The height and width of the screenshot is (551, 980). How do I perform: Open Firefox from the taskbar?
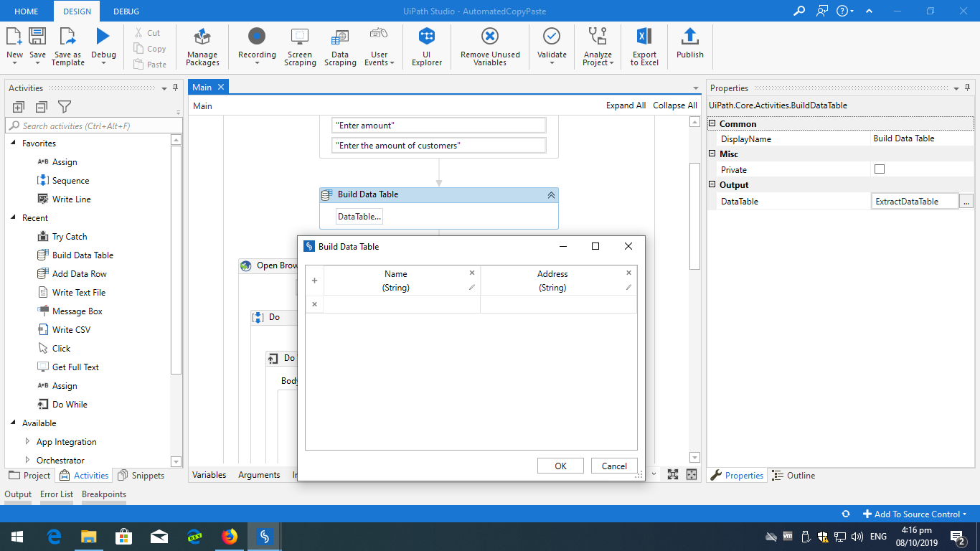click(230, 536)
